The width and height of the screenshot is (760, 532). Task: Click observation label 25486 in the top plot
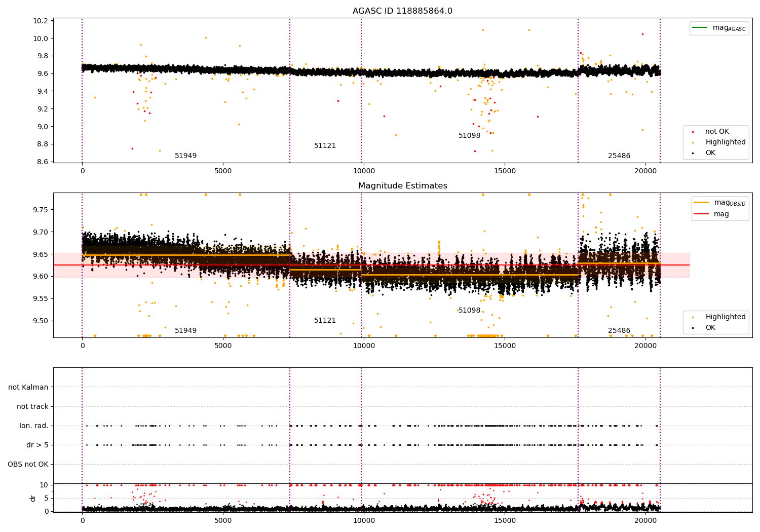click(619, 156)
